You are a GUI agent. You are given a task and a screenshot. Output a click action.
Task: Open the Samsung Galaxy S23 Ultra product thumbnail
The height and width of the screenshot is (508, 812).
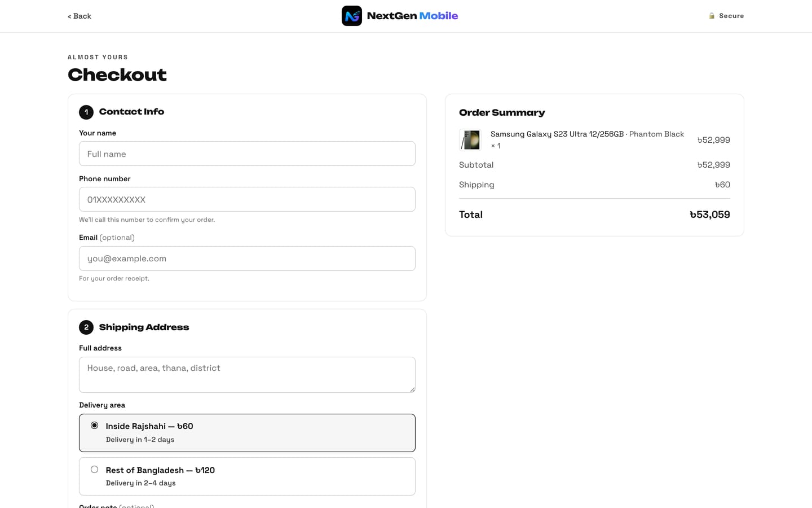470,140
